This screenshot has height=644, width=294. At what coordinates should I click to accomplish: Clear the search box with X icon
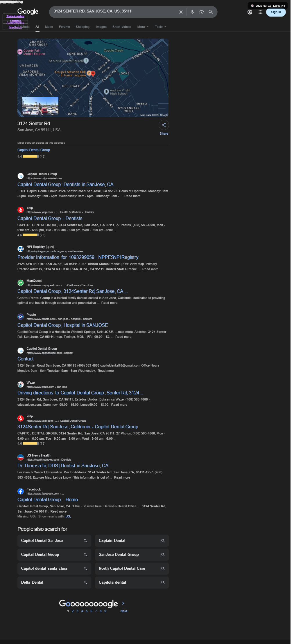pos(181,12)
